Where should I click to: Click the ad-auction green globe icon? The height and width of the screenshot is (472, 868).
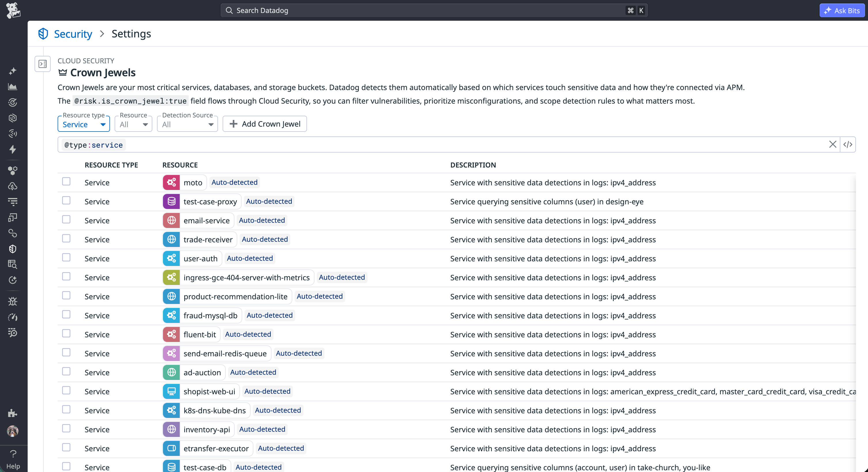click(172, 372)
